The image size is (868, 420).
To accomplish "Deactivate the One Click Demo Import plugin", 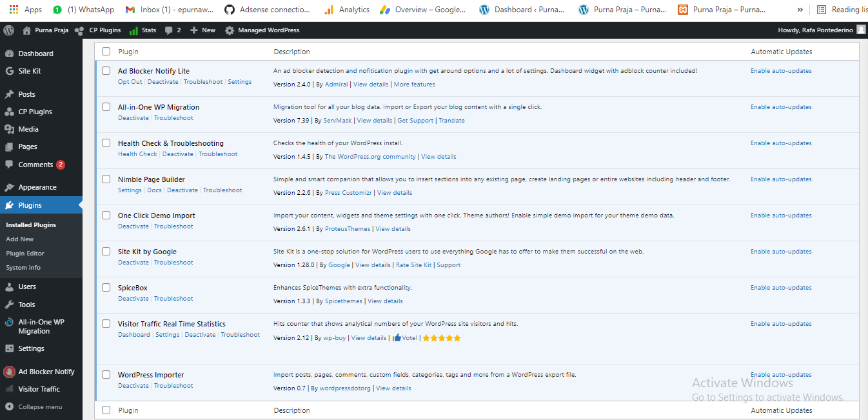I will pyautogui.click(x=133, y=226).
